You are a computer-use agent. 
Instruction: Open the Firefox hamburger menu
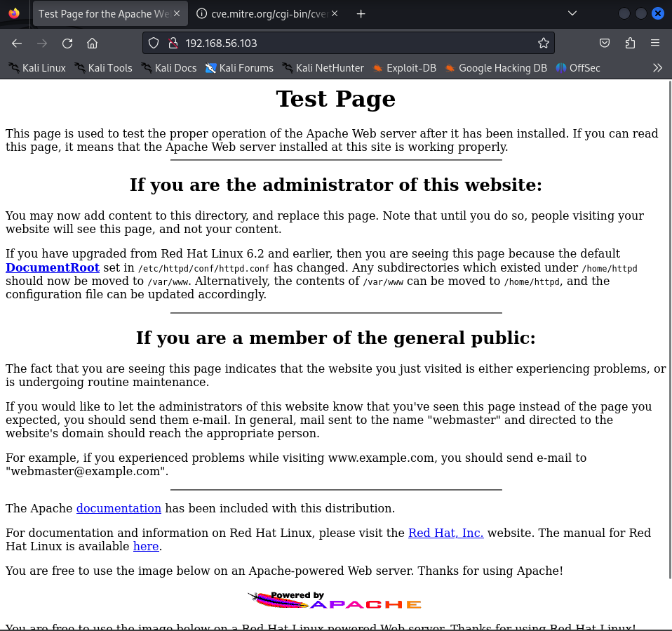[655, 44]
